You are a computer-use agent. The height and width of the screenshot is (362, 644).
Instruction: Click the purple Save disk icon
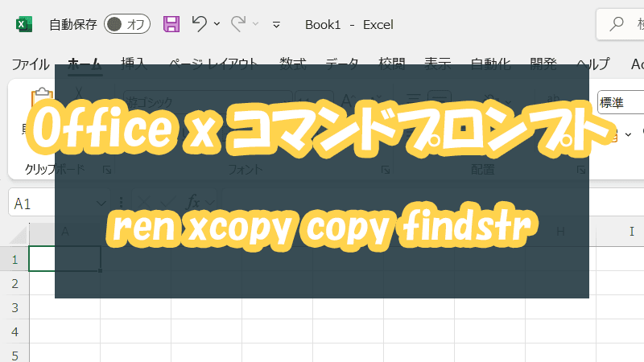pos(171,24)
